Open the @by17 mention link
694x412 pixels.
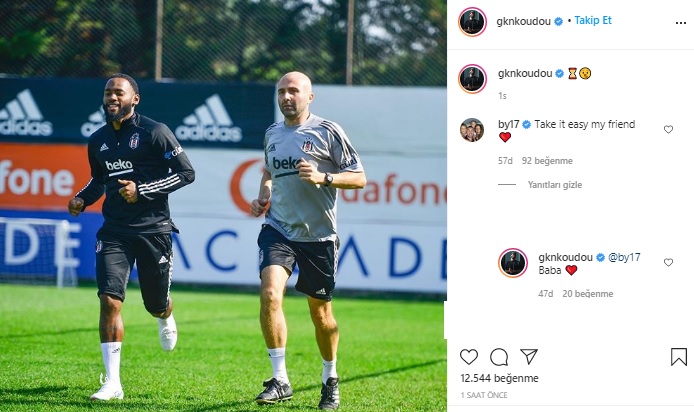coord(624,257)
